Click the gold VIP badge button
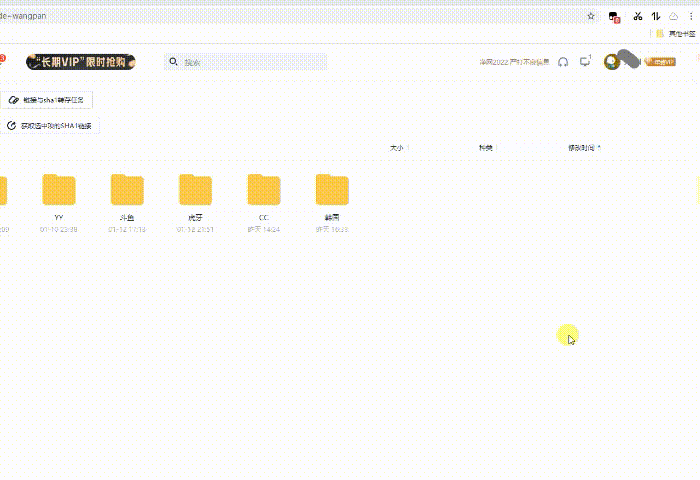 660,62
